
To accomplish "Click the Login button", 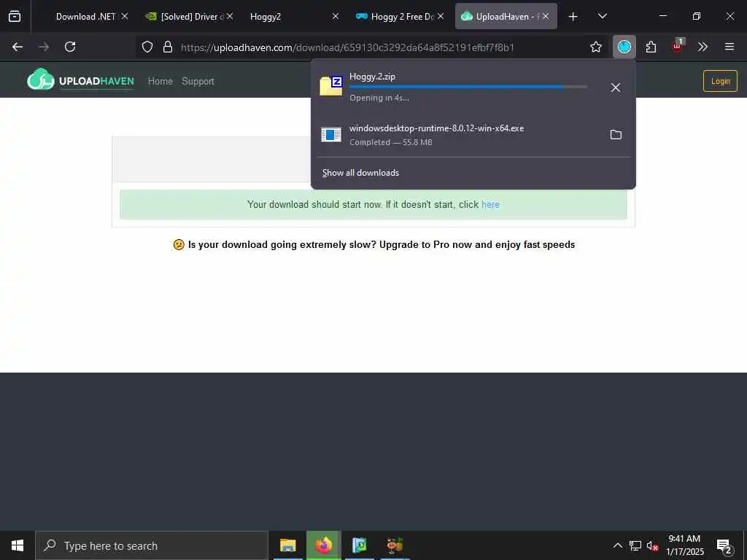I will click(720, 81).
